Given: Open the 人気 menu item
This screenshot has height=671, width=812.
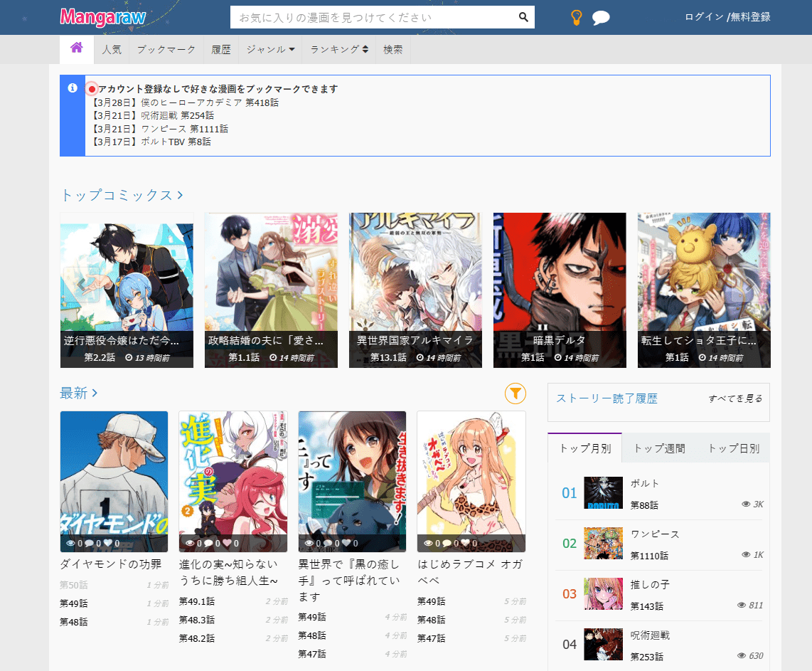Looking at the screenshot, I should click(112, 49).
